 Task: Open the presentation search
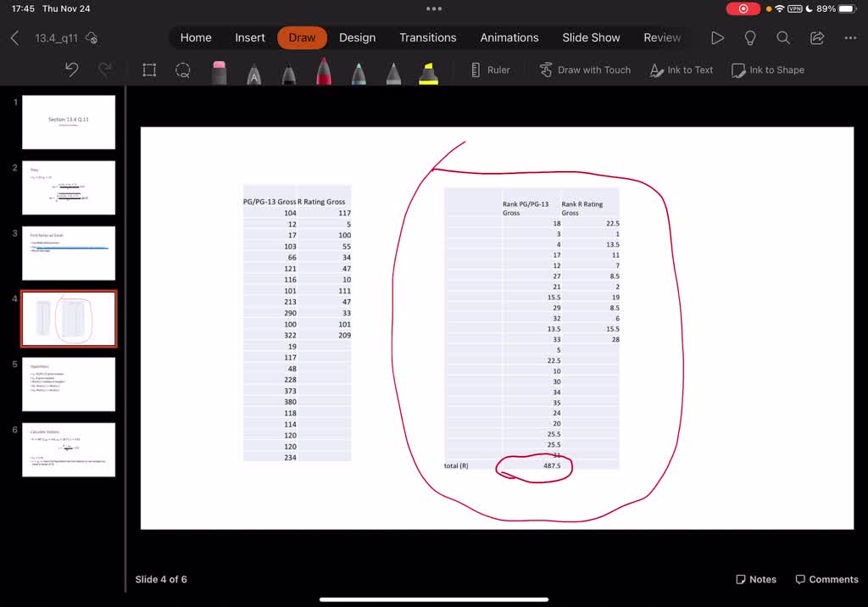click(x=782, y=37)
